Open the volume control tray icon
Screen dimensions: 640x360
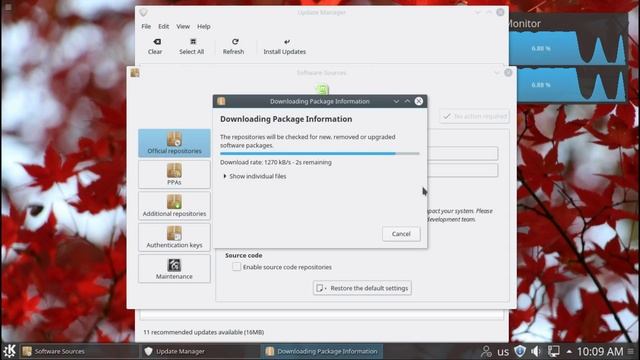point(536,351)
